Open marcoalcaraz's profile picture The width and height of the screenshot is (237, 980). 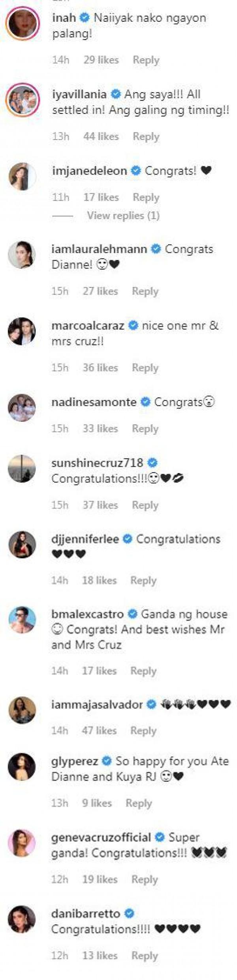[x=22, y=331]
